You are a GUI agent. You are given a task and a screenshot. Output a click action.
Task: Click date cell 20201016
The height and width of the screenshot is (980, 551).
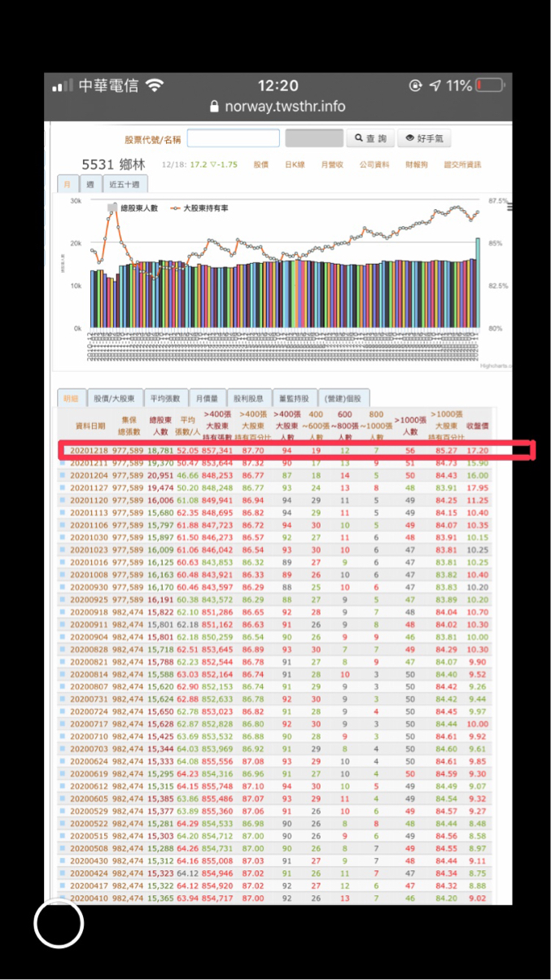[x=89, y=562]
